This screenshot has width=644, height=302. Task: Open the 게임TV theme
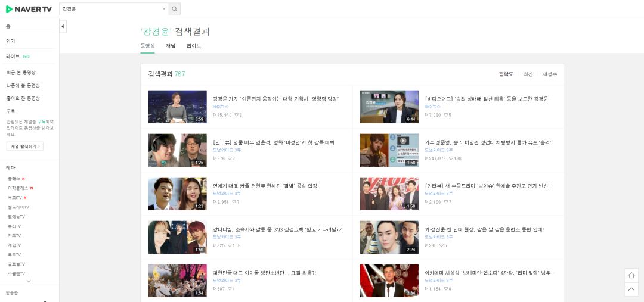coord(14,245)
